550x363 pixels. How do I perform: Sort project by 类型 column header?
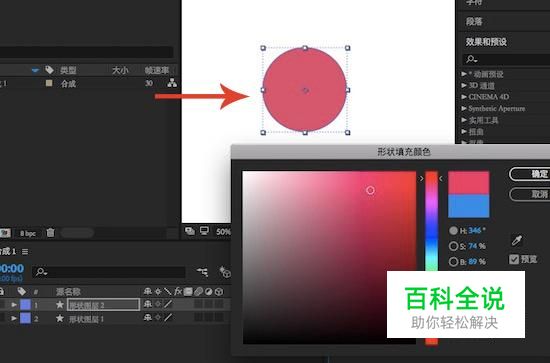pos(68,70)
